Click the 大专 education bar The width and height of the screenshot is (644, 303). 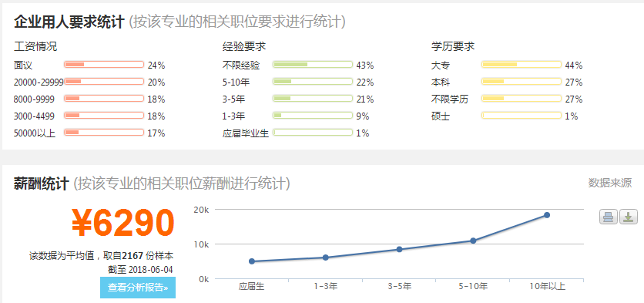coord(522,65)
